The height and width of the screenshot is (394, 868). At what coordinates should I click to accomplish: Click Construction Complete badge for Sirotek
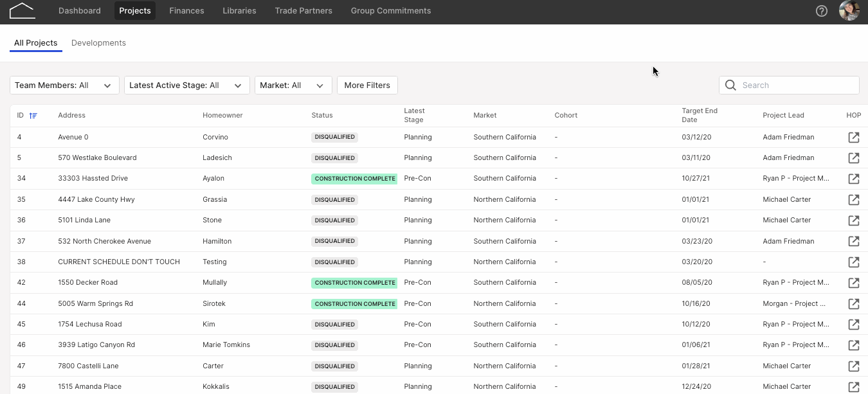[354, 303]
